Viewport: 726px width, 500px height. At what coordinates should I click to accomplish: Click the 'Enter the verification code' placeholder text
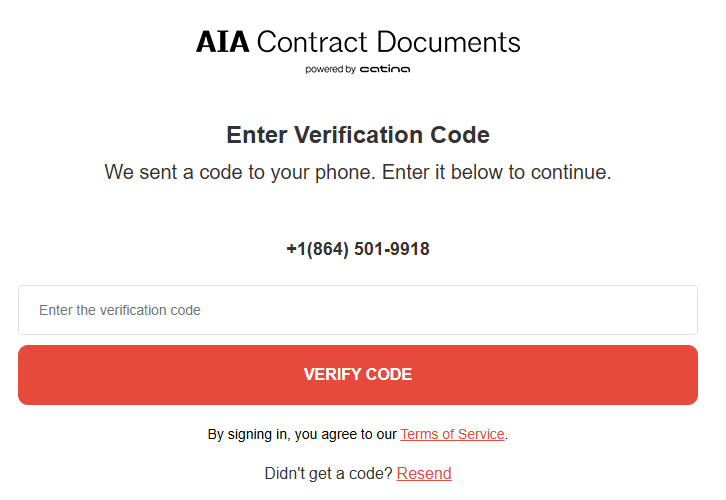[120, 310]
